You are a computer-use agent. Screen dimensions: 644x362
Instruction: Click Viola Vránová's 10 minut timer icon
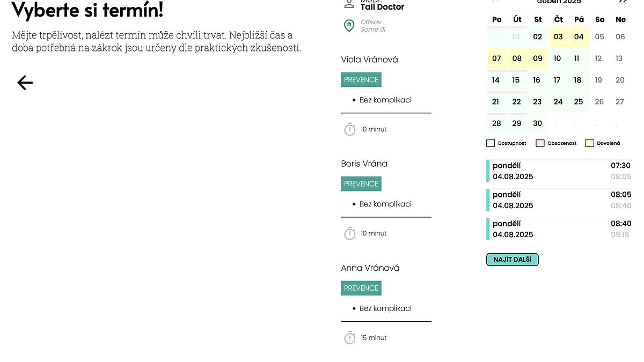350,129
